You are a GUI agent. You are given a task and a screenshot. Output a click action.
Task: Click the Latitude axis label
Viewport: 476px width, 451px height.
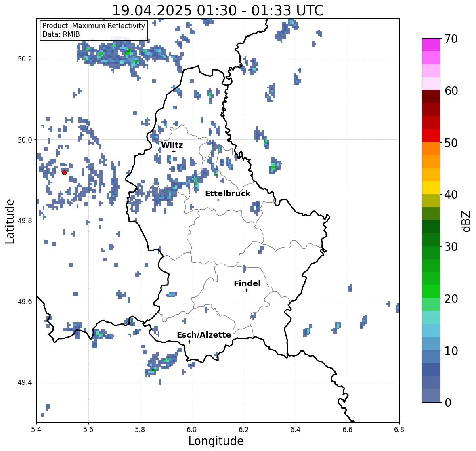[10, 222]
